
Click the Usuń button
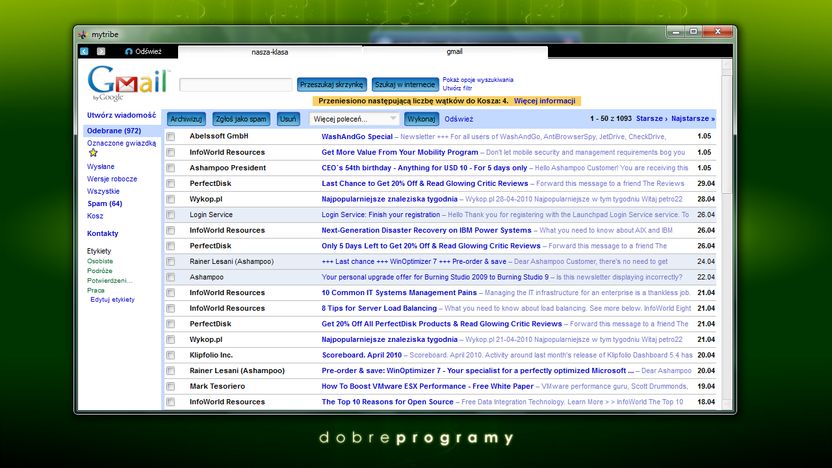[x=288, y=119]
